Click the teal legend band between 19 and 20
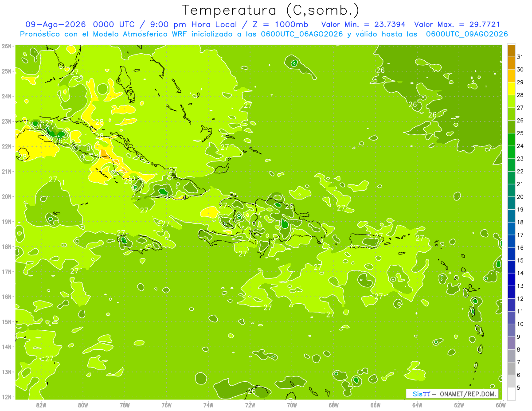 point(511,203)
